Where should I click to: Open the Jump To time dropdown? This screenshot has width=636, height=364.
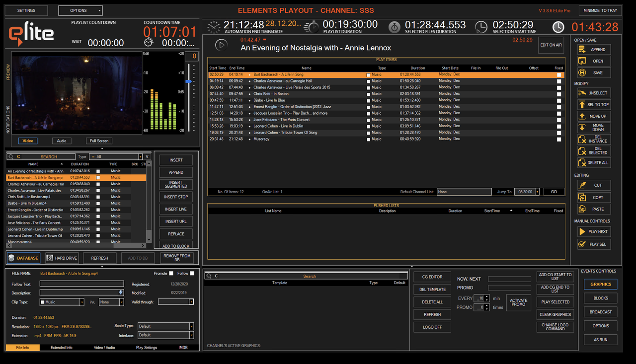pos(537,192)
